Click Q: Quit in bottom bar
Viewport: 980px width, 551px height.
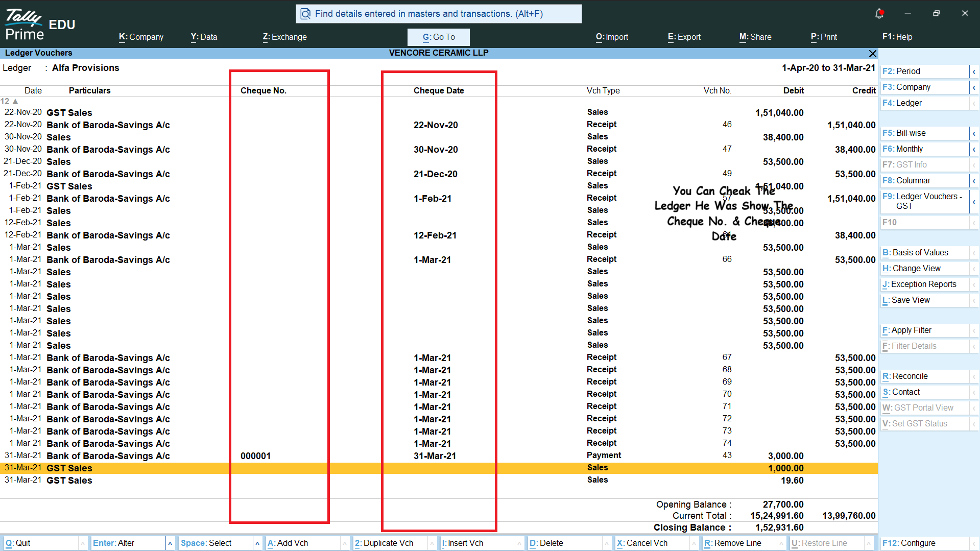point(41,543)
